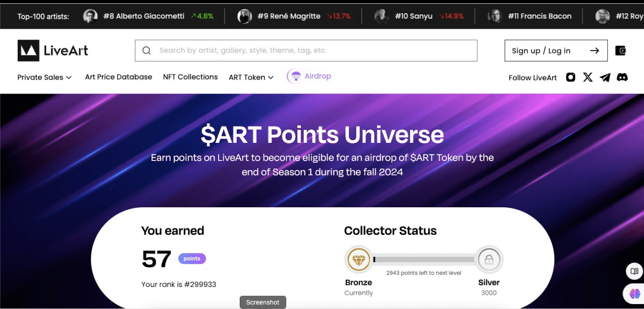
Task: Open LiveArt Instagram page icon
Action: [x=570, y=77]
